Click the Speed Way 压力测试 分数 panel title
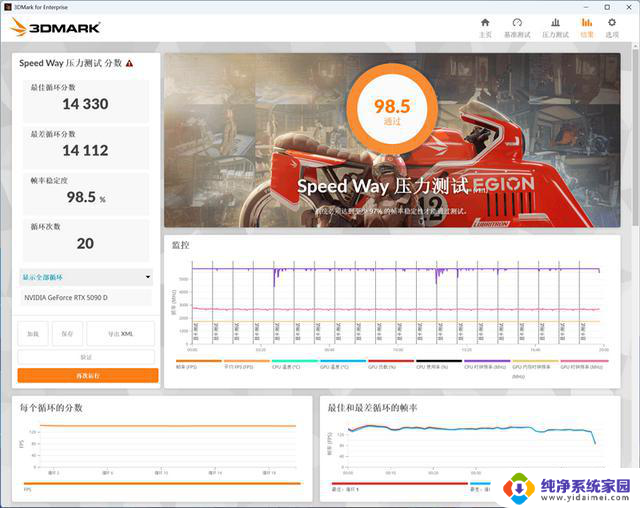 [71, 63]
